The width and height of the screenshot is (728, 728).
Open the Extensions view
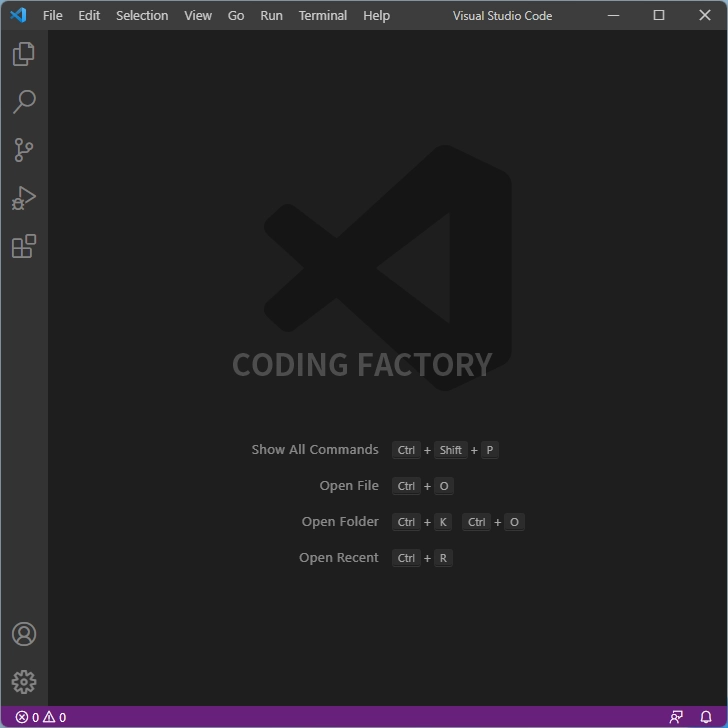coord(24,246)
